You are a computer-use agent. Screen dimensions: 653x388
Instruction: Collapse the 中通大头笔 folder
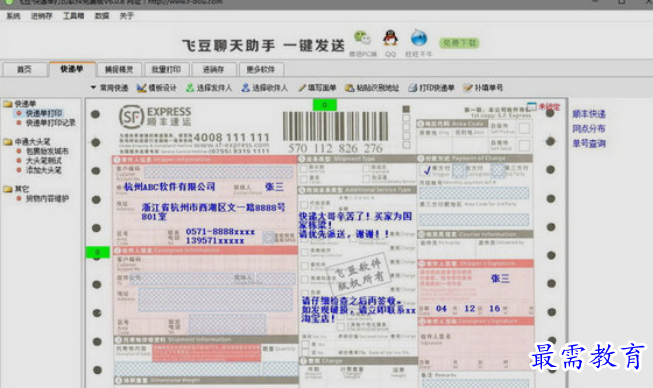point(27,142)
